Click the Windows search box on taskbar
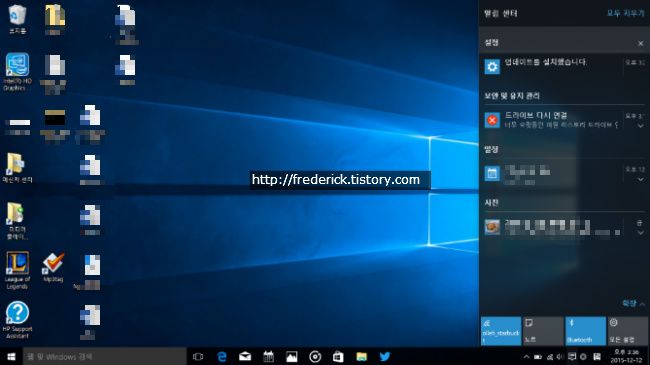This screenshot has height=365, width=650. (104, 357)
